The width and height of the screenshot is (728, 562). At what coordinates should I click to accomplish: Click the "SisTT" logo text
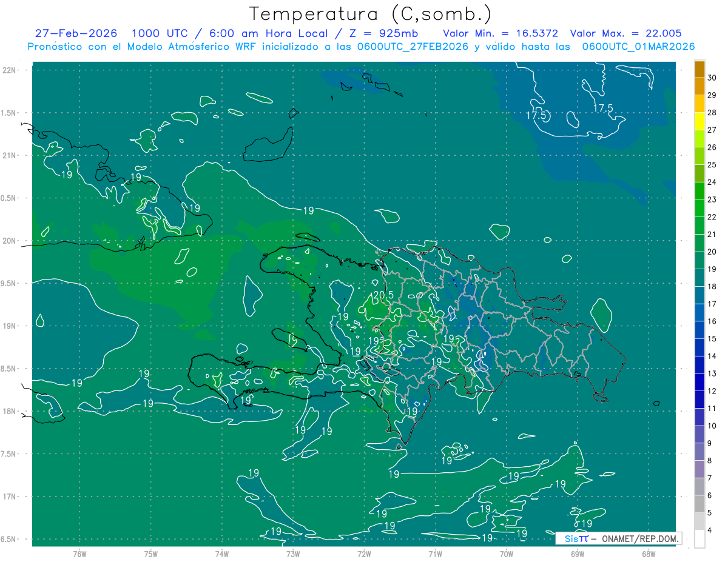coord(576,538)
